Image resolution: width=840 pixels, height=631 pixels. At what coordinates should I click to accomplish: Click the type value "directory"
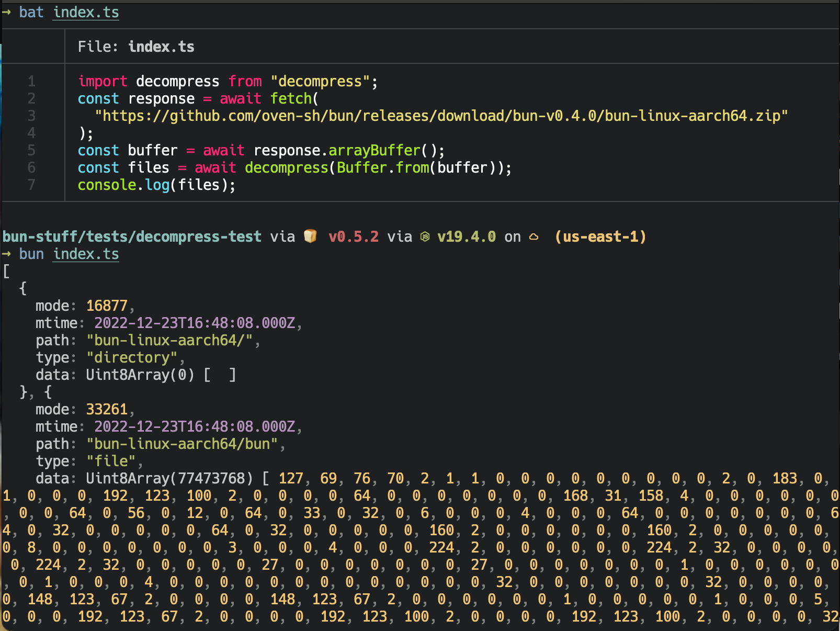pyautogui.click(x=132, y=357)
